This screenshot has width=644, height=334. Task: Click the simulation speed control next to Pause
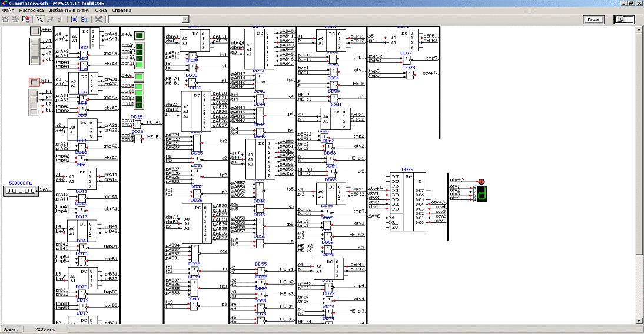(x=625, y=19)
